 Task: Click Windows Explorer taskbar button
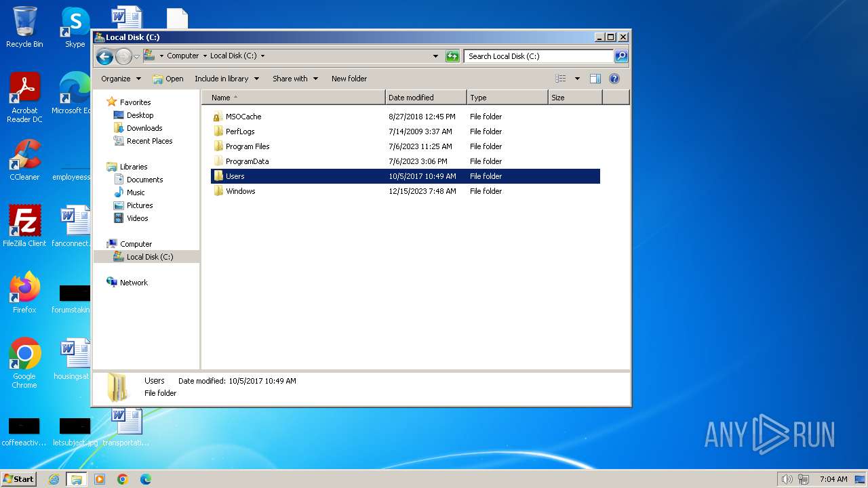pos(77,479)
